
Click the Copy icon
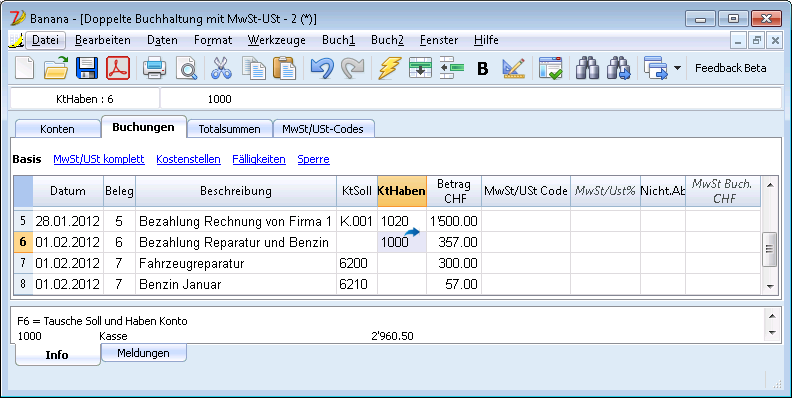[254, 68]
